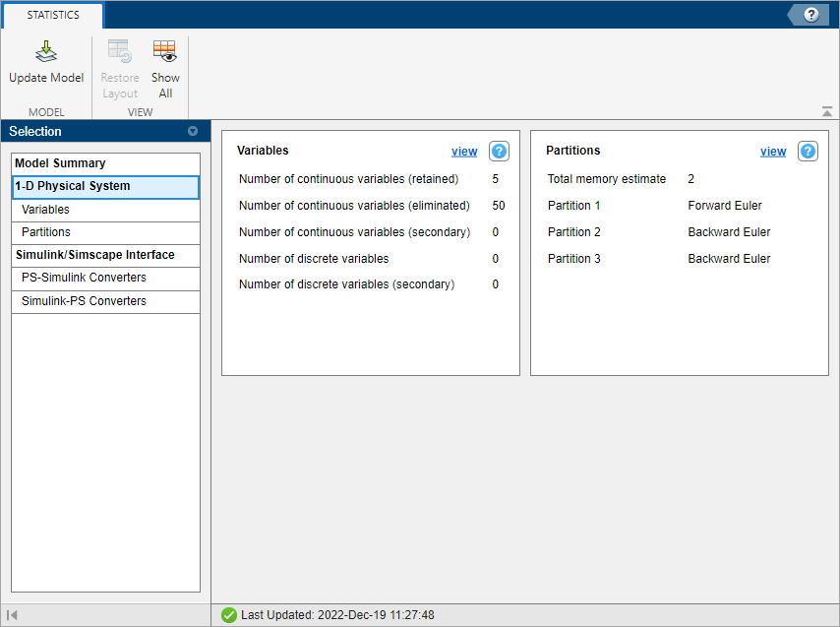Select Simulink/Simscape Interface entry

[x=94, y=255]
